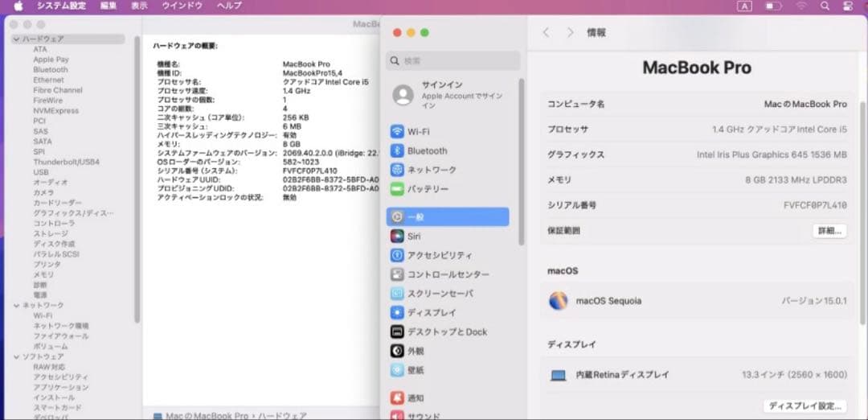Image resolution: width=868 pixels, height=420 pixels.
Task: Open the Apple menu
Action: point(18,6)
